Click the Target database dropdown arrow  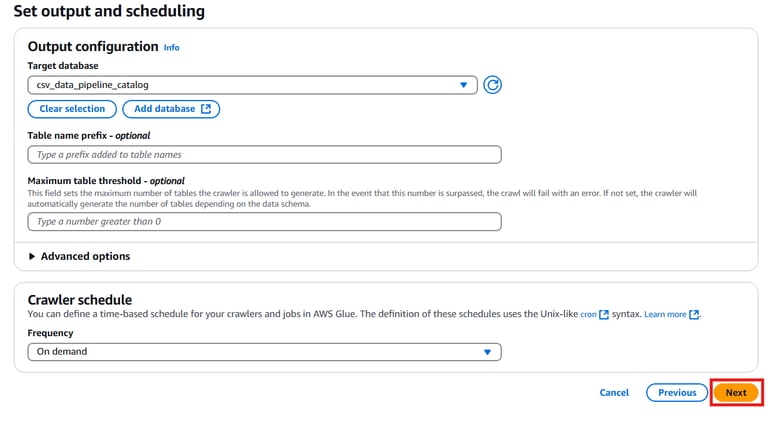(463, 85)
